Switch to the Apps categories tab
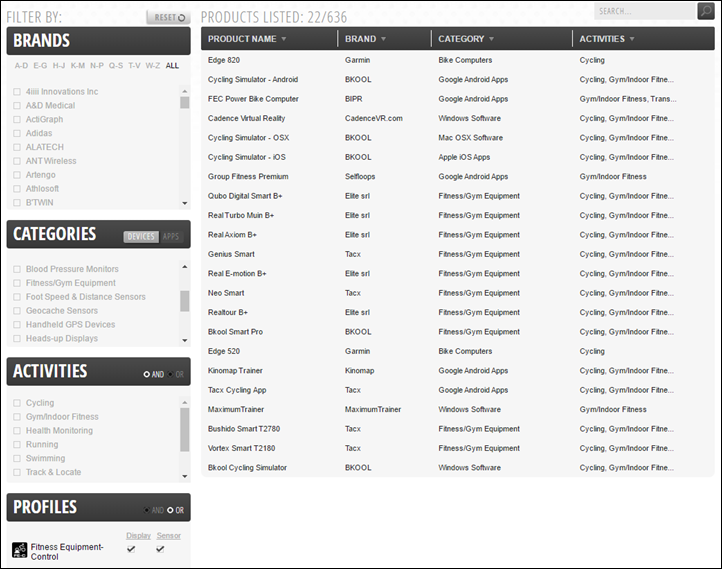The image size is (722, 569). [x=172, y=237]
